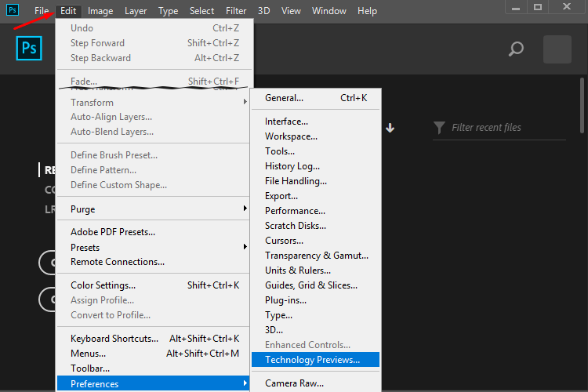Expand the Preferences submenu entry

(x=153, y=383)
